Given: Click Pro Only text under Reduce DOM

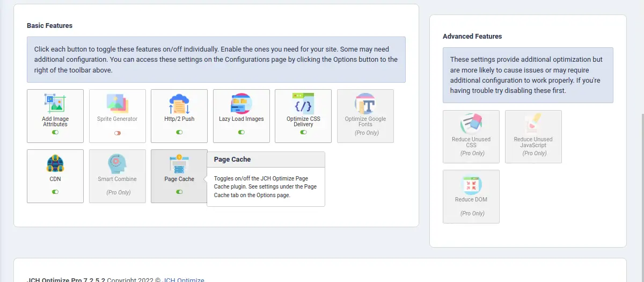Looking at the screenshot, I should [x=473, y=213].
